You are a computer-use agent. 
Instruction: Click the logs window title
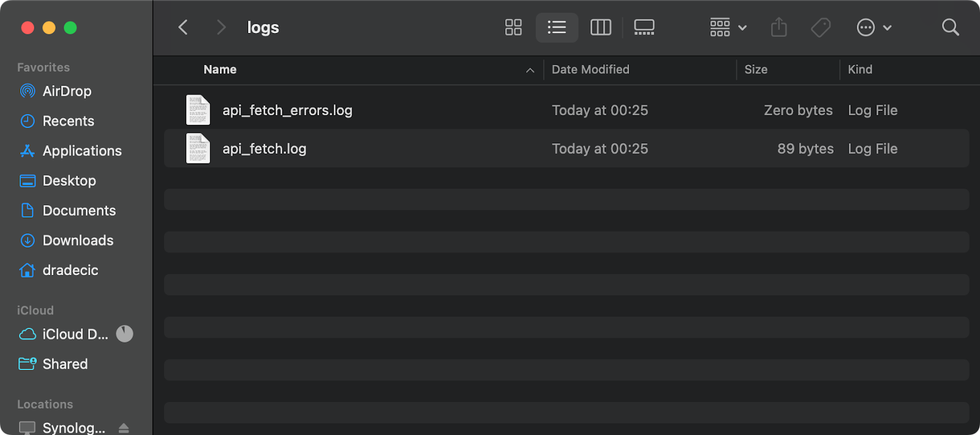(x=263, y=28)
